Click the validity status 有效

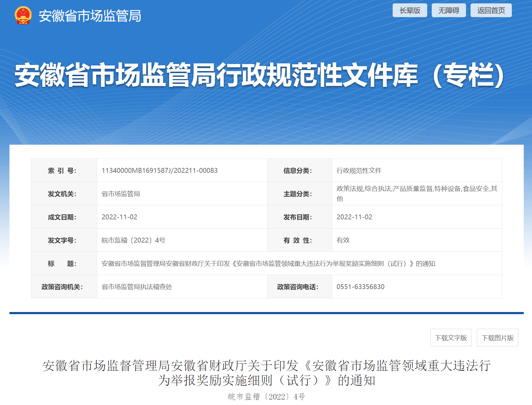click(x=343, y=240)
